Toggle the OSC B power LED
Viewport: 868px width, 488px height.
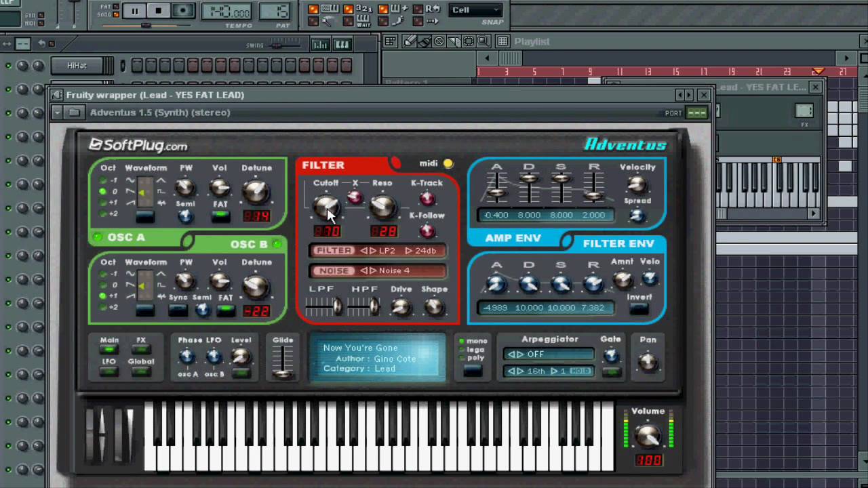click(277, 244)
